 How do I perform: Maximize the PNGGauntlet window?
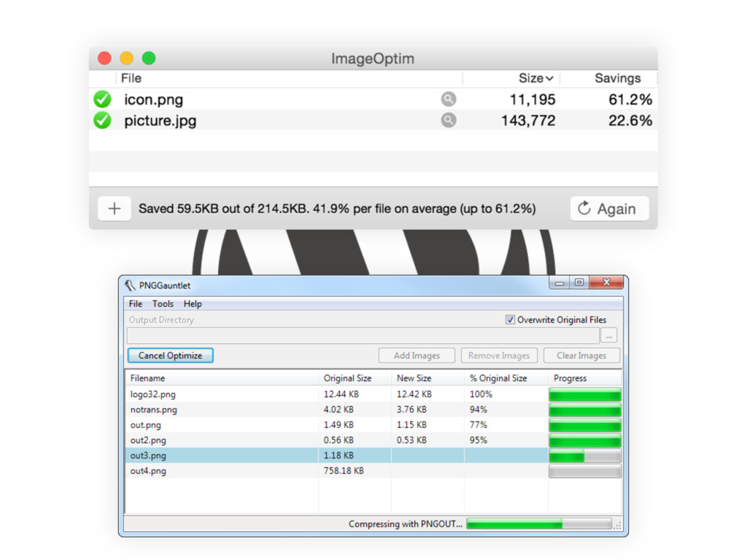point(579,282)
